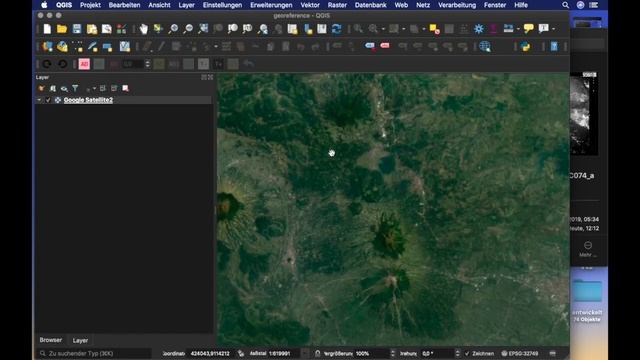Screen dimensions: 640x360
Task: Toggle visibility checkbox of Google Satellite2 layer
Action: coord(48,100)
